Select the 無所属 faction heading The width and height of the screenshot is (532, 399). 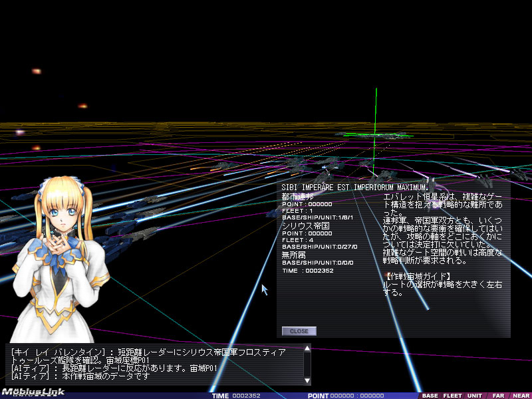point(293,255)
